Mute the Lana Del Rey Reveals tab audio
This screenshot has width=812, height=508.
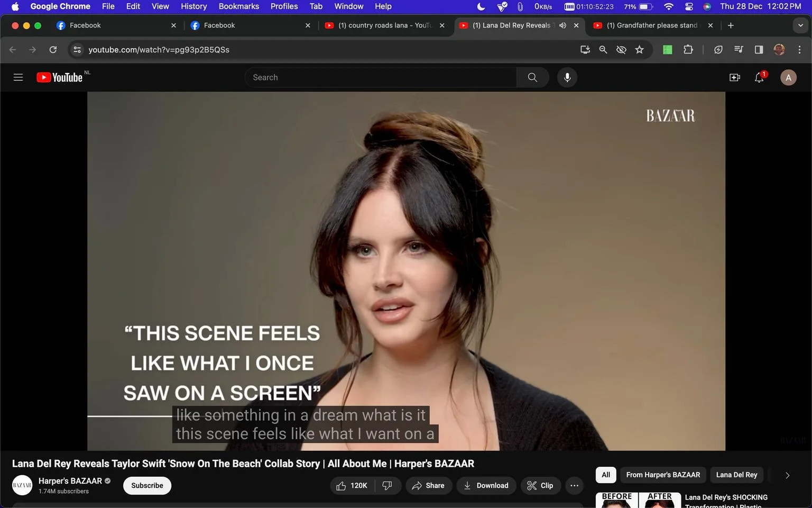[562, 25]
